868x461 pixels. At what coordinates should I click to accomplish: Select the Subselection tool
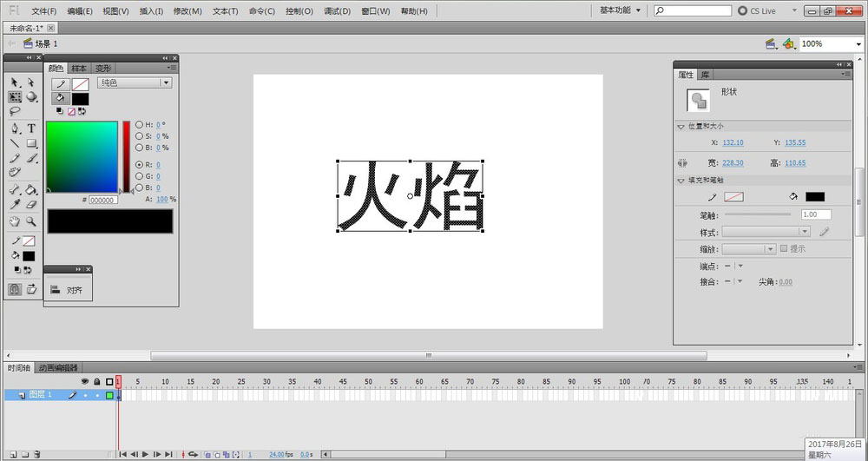coord(31,82)
